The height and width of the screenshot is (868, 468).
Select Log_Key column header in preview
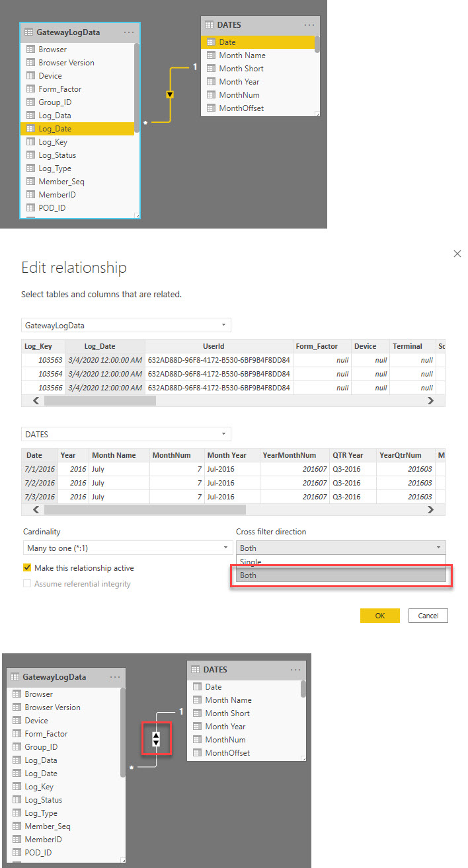click(44, 346)
